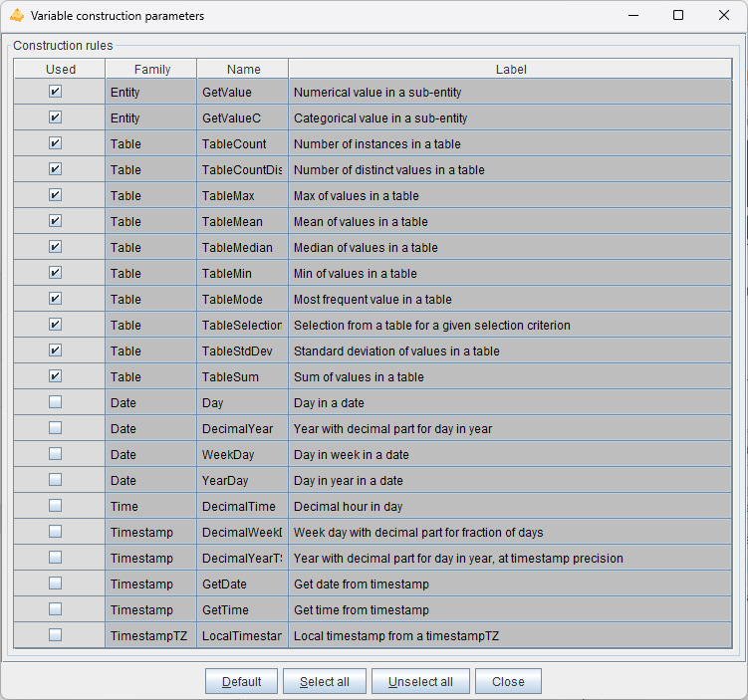Check the GetDate rule checkbox
The image size is (748, 700).
click(56, 583)
